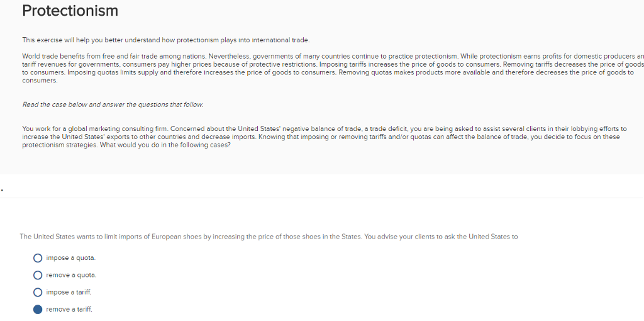644x321 pixels.
Task: Click the 'impose a quota.' answer label text
Action: [x=71, y=258]
